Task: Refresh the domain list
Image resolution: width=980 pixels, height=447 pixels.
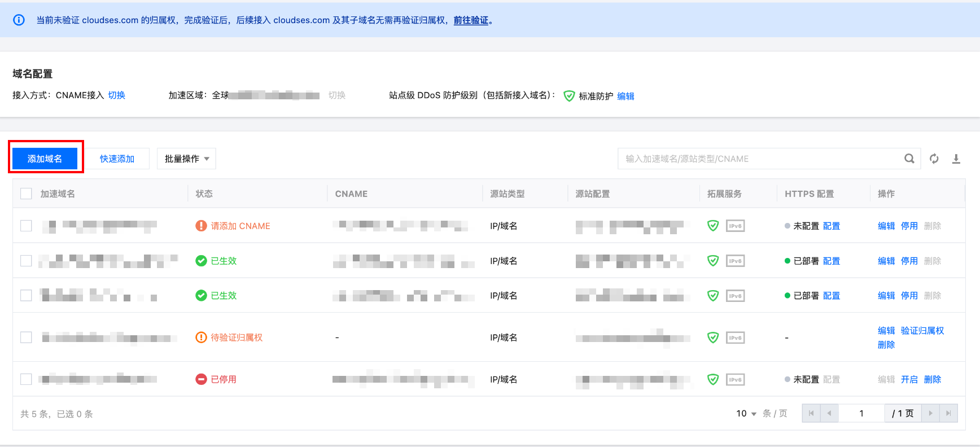Action: tap(934, 159)
